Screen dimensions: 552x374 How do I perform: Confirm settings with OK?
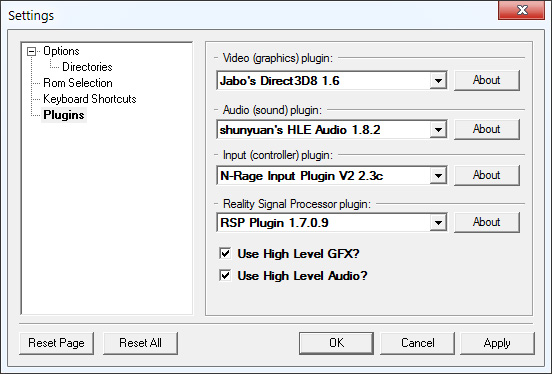coord(336,343)
